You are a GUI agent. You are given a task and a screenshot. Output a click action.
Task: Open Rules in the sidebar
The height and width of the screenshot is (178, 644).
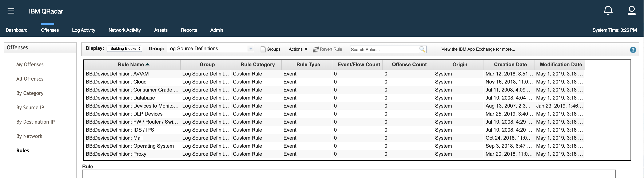pos(23,150)
